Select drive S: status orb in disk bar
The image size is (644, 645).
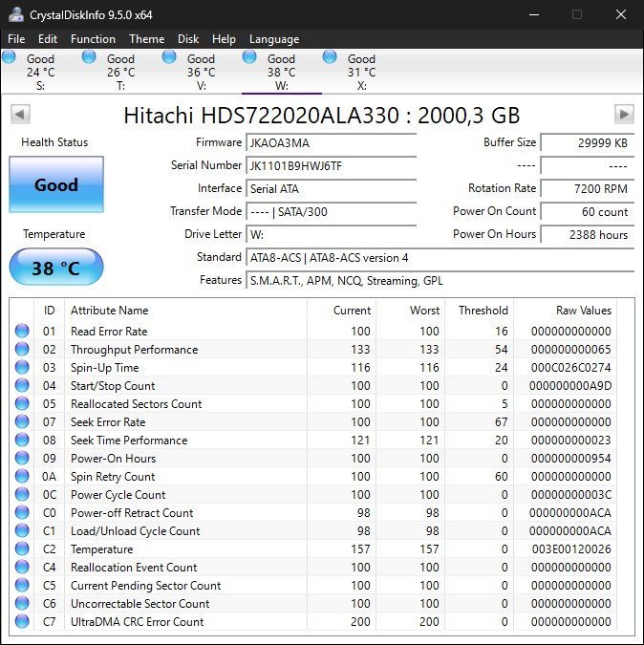pos(10,57)
